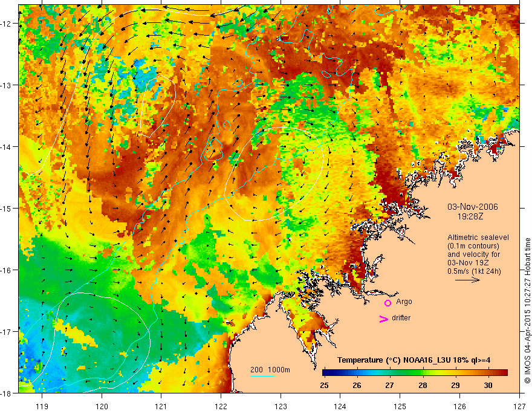Screen dimensions: 532x411
Task: Click longitude axis label 119
Action: pos(42,406)
